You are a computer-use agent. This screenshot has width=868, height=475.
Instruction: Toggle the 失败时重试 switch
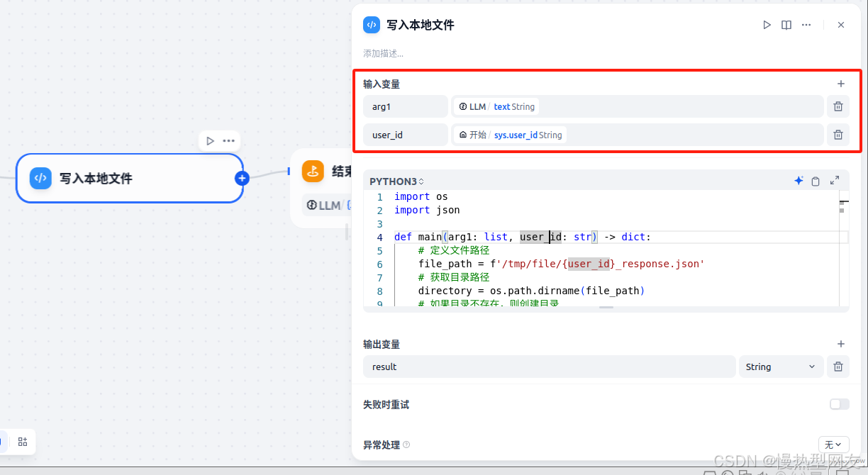tap(839, 404)
